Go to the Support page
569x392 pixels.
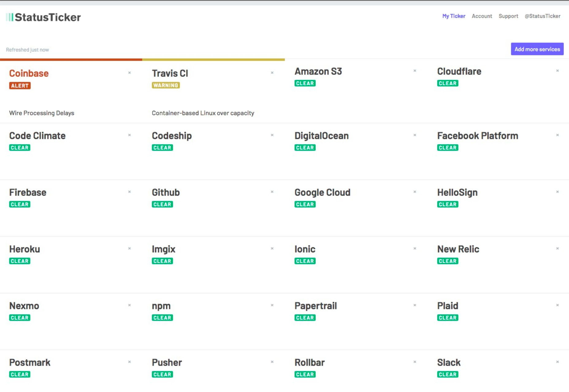508,16
